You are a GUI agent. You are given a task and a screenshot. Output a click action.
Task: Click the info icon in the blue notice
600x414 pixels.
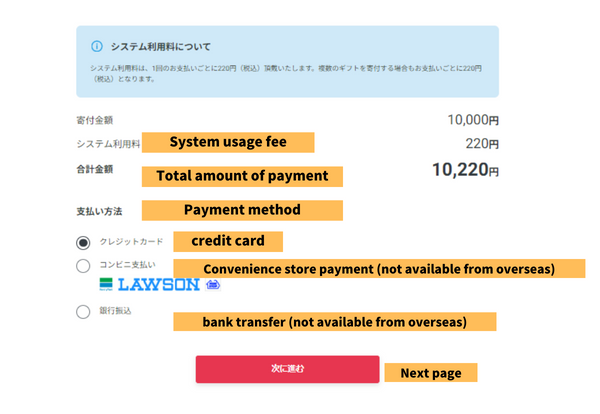click(x=97, y=46)
